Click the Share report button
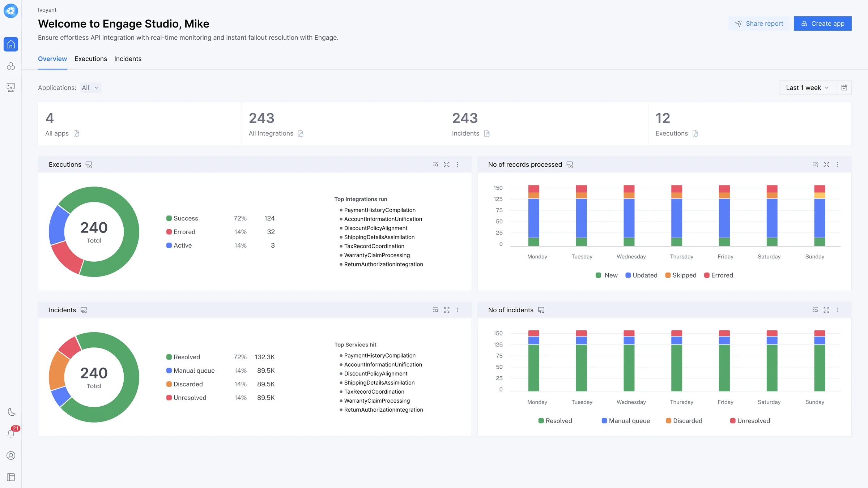Viewport: 868px width, 488px height. coord(759,23)
